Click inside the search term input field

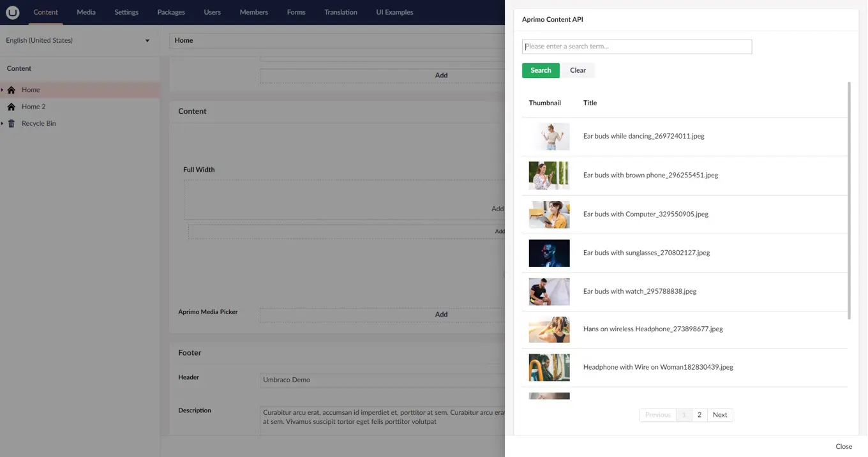click(636, 46)
